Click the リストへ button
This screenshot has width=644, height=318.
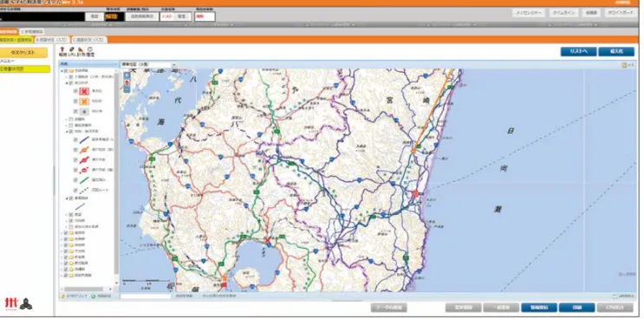pos(579,52)
